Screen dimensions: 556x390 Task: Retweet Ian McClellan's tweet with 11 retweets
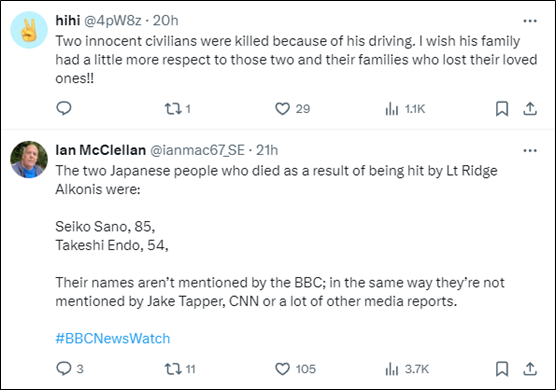[180, 369]
